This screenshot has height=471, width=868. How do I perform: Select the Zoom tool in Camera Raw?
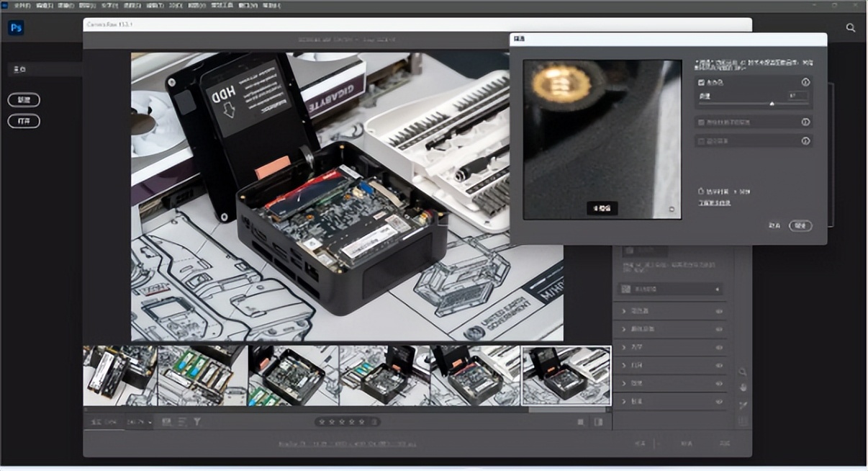tap(743, 372)
